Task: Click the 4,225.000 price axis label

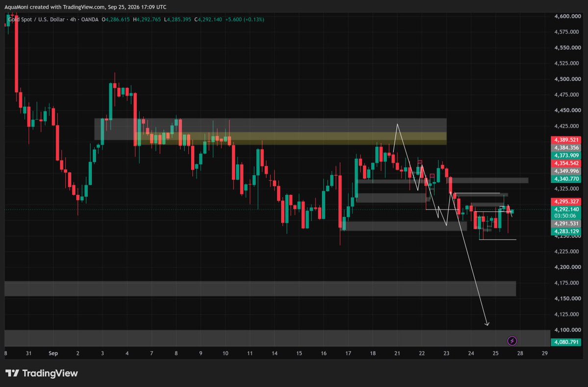Action: [567, 251]
